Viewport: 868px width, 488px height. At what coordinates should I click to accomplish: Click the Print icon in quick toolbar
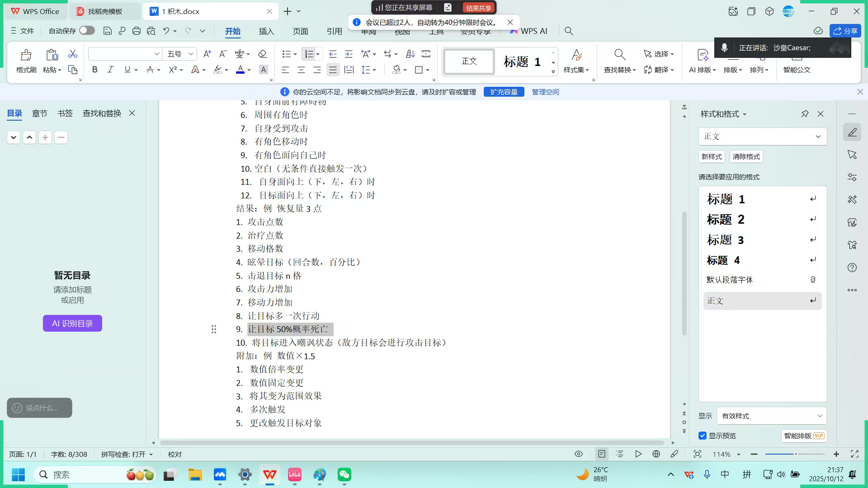(x=137, y=31)
